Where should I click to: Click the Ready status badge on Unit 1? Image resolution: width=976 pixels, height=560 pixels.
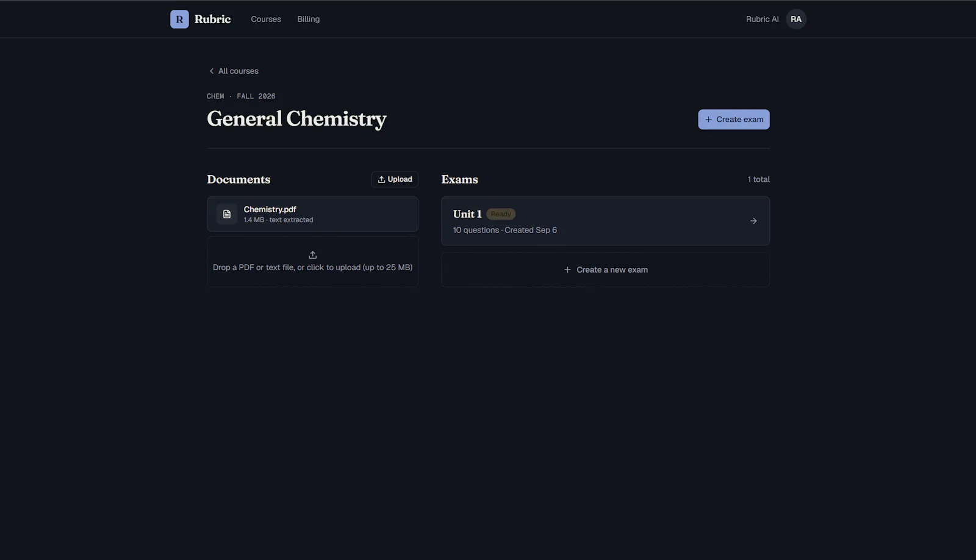coord(501,214)
